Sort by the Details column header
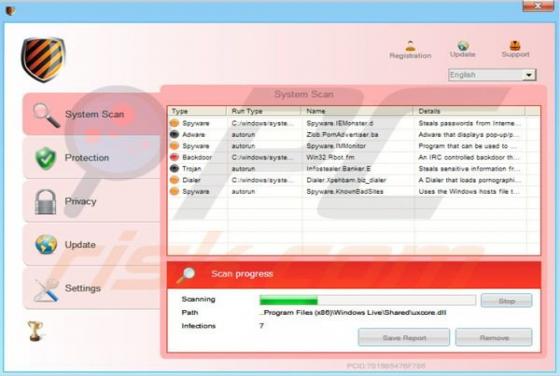 point(469,111)
